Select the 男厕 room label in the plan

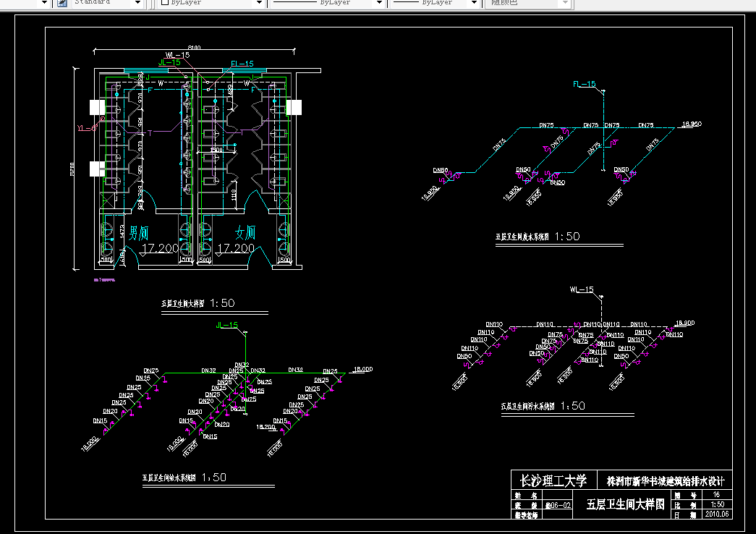pos(139,234)
